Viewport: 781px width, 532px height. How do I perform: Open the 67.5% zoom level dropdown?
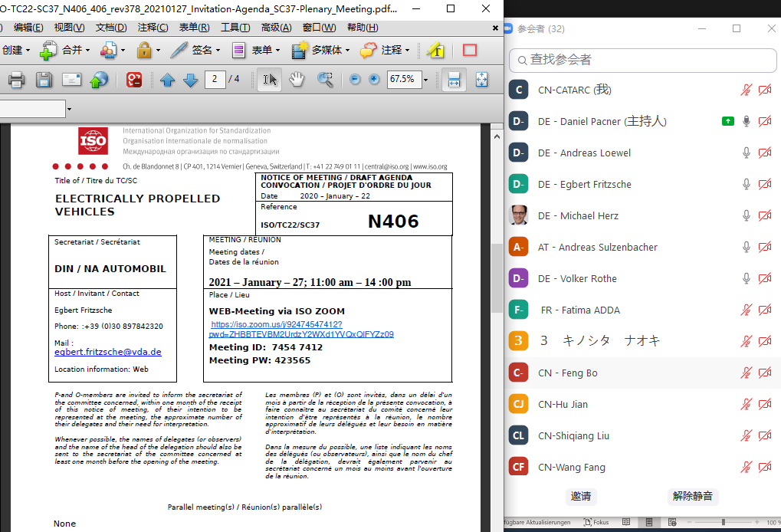425,80
